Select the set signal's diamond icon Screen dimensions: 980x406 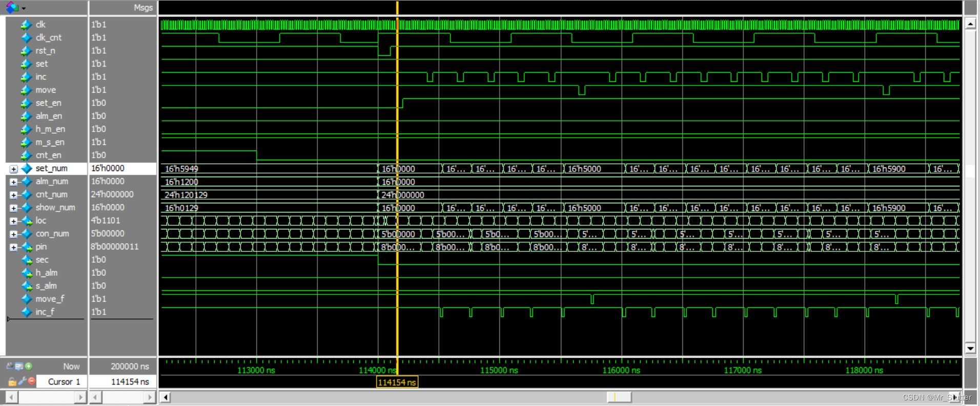[x=26, y=64]
